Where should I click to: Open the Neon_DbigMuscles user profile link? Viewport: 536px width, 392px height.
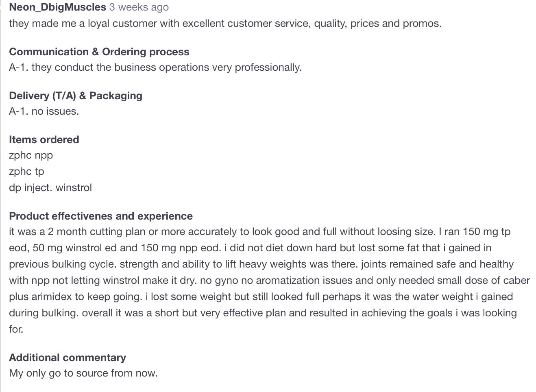point(57,7)
